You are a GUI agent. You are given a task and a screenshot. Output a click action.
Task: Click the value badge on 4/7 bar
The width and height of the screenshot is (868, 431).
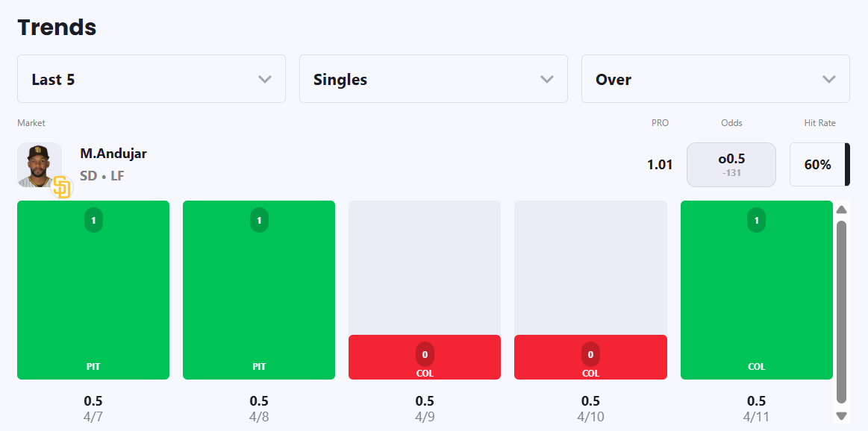(93, 221)
